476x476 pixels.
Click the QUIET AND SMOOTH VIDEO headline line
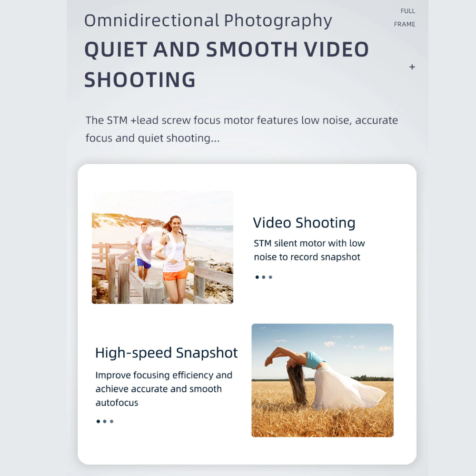pyautogui.click(x=227, y=50)
